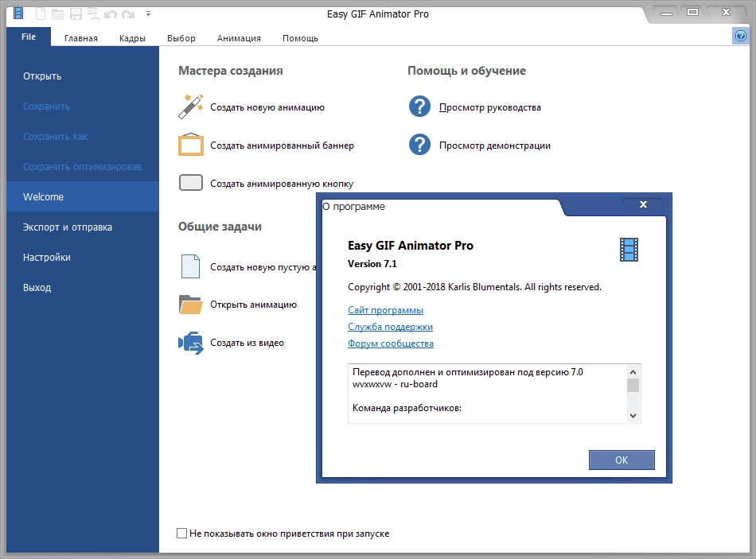Open the quick access toolbar customize dropdown

(x=149, y=14)
